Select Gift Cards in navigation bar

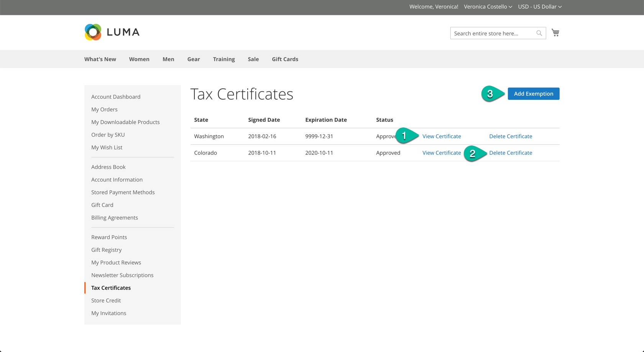[x=285, y=59]
